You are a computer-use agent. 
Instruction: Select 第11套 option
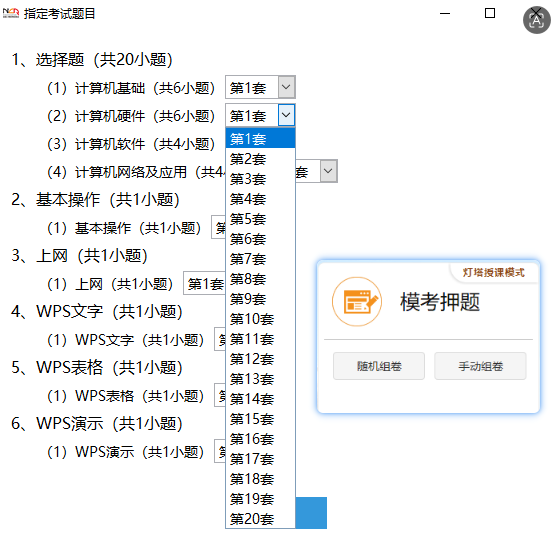[x=260, y=339]
